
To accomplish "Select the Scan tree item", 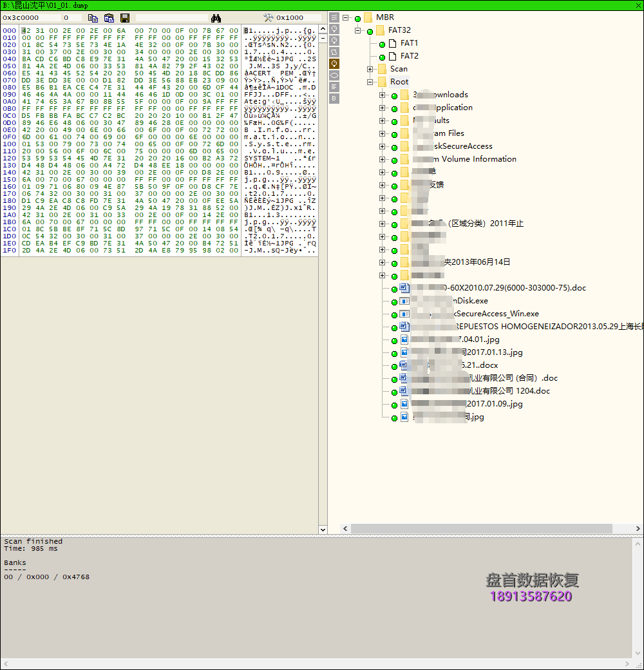I will click(399, 69).
